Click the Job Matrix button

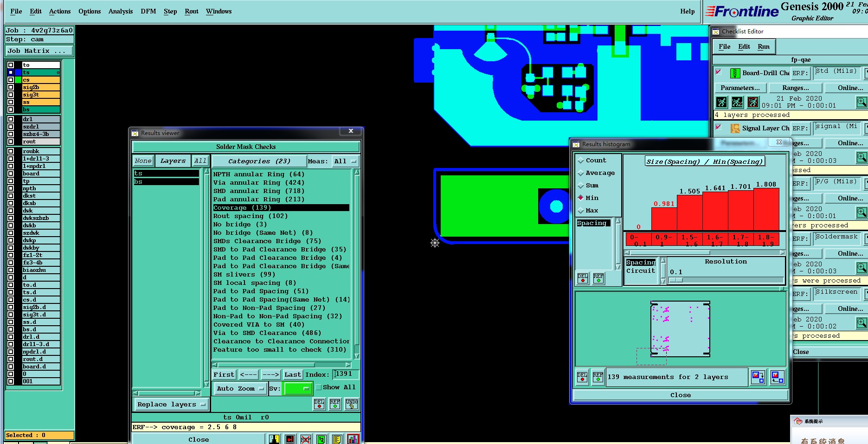click(x=39, y=51)
